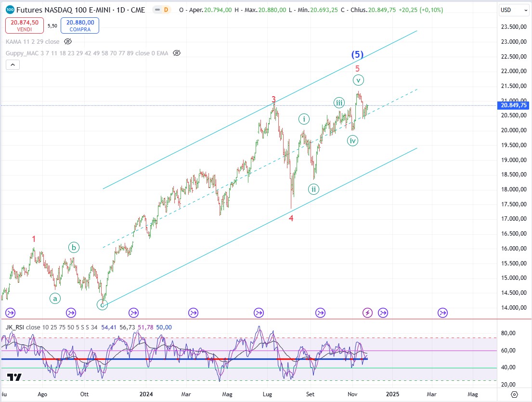Select the circled v wave label
Viewport: 532px width, 402px height.
[358, 80]
